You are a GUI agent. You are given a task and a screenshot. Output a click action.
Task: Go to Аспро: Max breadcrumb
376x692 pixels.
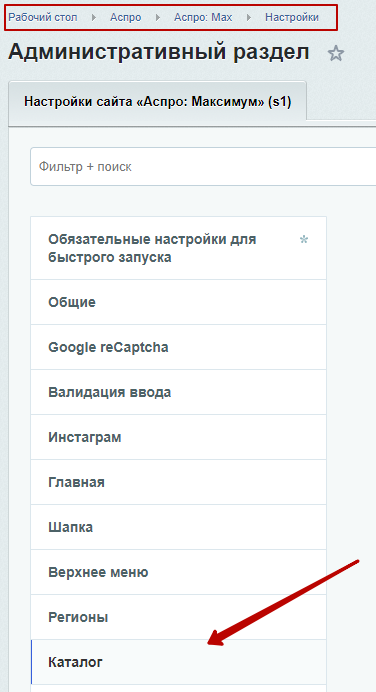[x=203, y=18]
